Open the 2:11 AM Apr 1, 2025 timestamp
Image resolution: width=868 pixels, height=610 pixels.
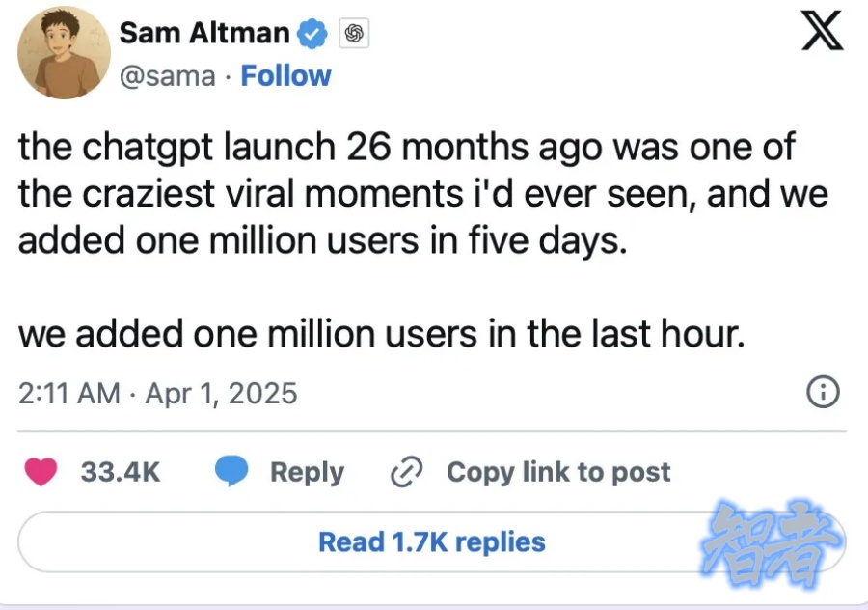pyautogui.click(x=158, y=393)
